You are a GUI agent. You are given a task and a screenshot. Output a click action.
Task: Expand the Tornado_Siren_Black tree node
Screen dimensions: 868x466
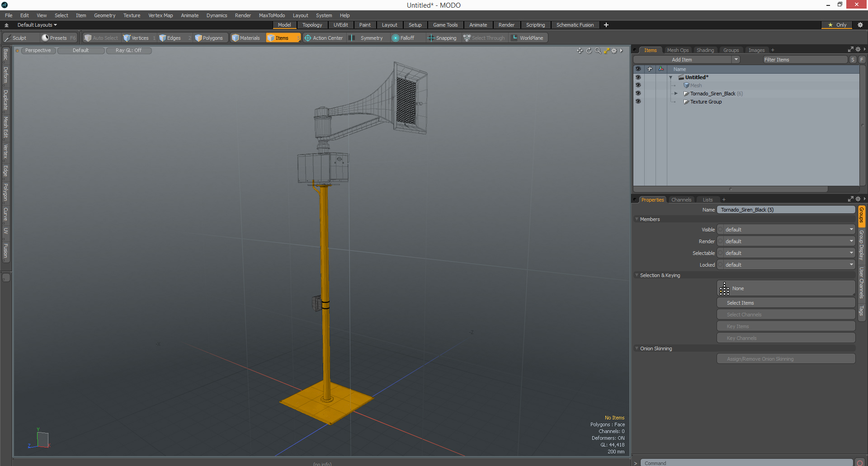point(676,94)
